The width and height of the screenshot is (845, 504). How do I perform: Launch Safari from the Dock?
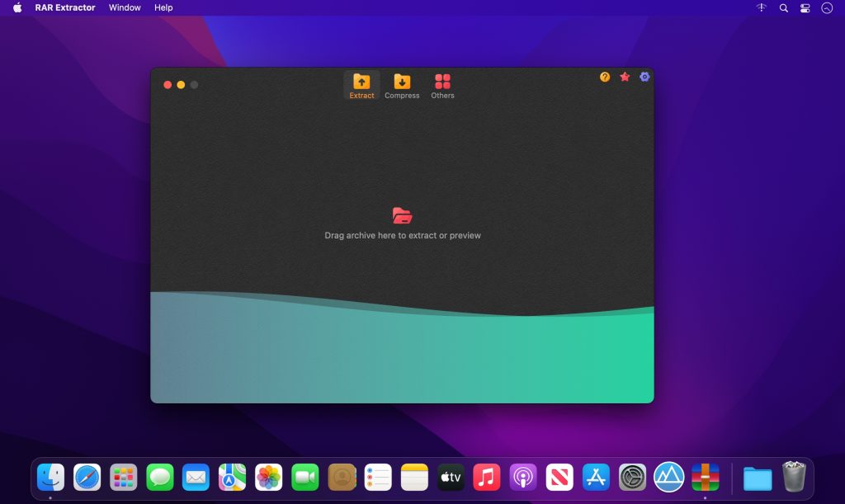[87, 477]
